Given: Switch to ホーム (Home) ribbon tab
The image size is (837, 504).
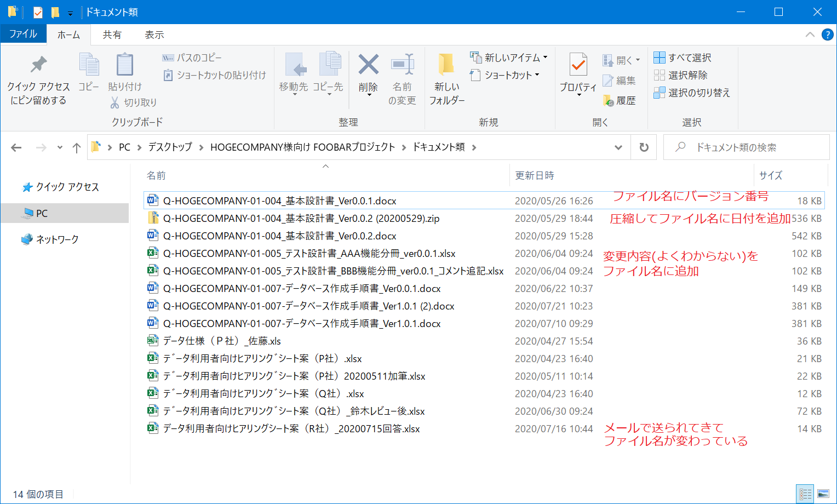Looking at the screenshot, I should coord(68,35).
